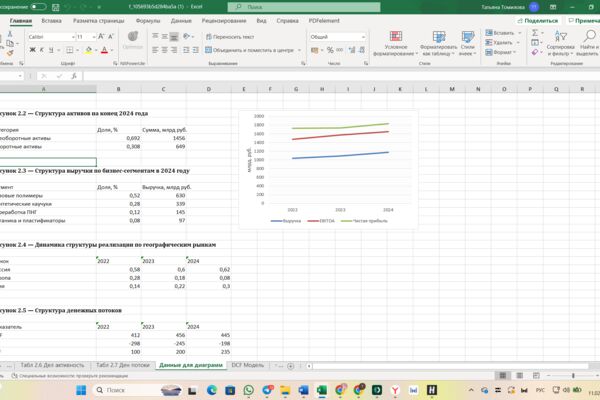Open the Рецензирование ribbon tab
The height and width of the screenshot is (400, 600).
(x=224, y=21)
